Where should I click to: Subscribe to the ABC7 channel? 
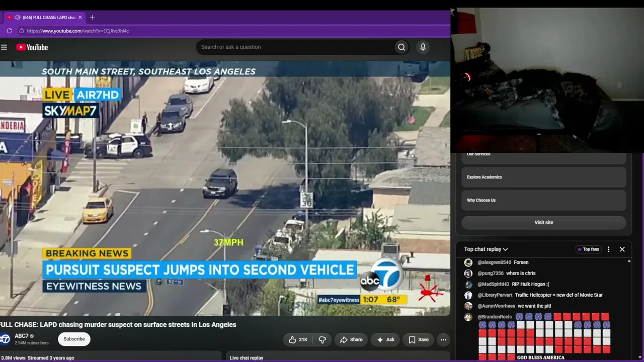74,339
